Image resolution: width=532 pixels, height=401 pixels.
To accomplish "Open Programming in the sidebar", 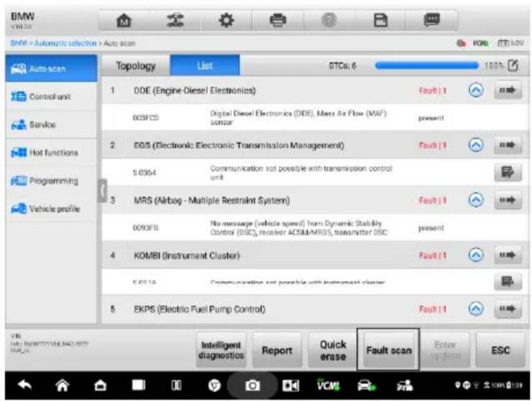I will (x=51, y=180).
